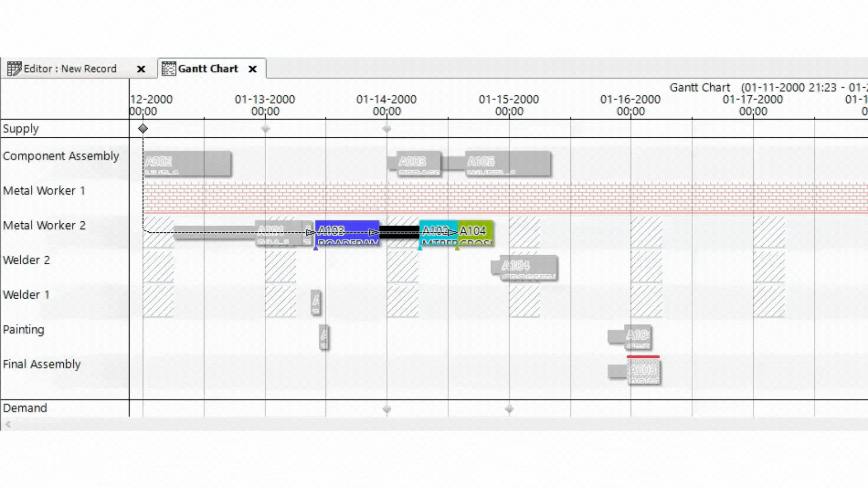Click the Gantt Chart tab's chart icon
Image resolution: width=868 pixels, height=488 pixels.
(x=169, y=69)
